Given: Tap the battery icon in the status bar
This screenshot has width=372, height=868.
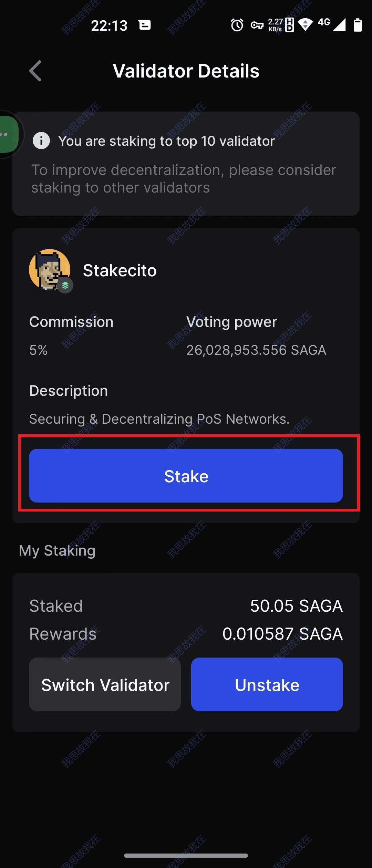Looking at the screenshot, I should click(x=358, y=25).
